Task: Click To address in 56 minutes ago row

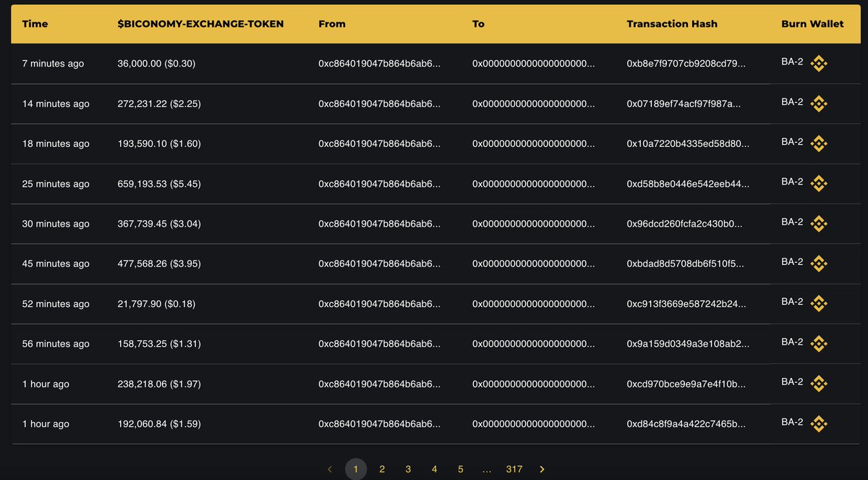Action: [534, 344]
